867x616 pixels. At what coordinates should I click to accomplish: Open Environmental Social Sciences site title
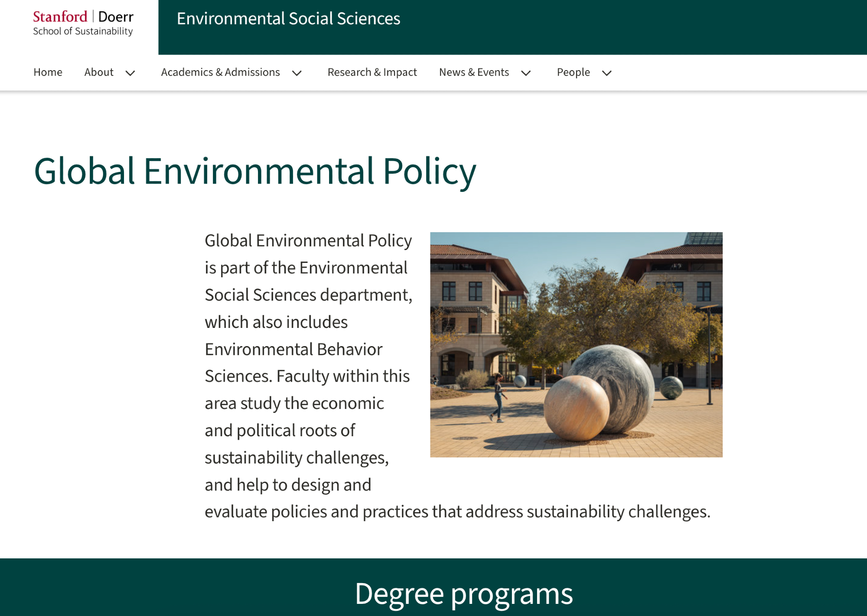pos(288,19)
